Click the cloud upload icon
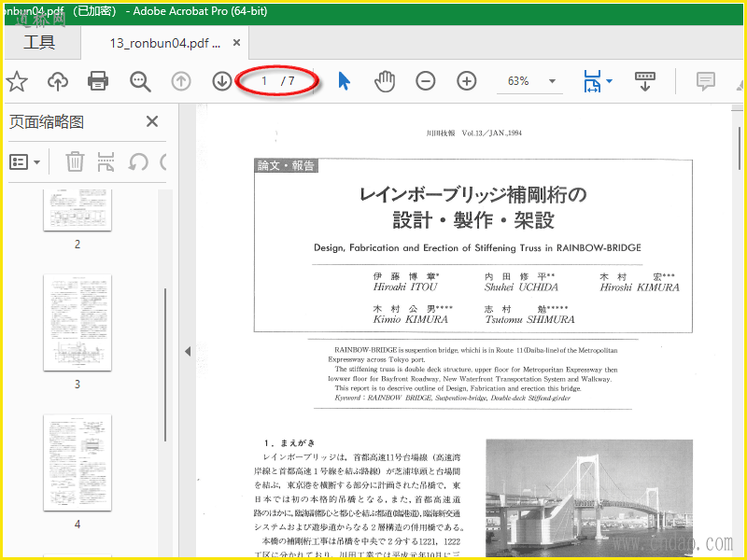747x560 pixels. point(58,81)
